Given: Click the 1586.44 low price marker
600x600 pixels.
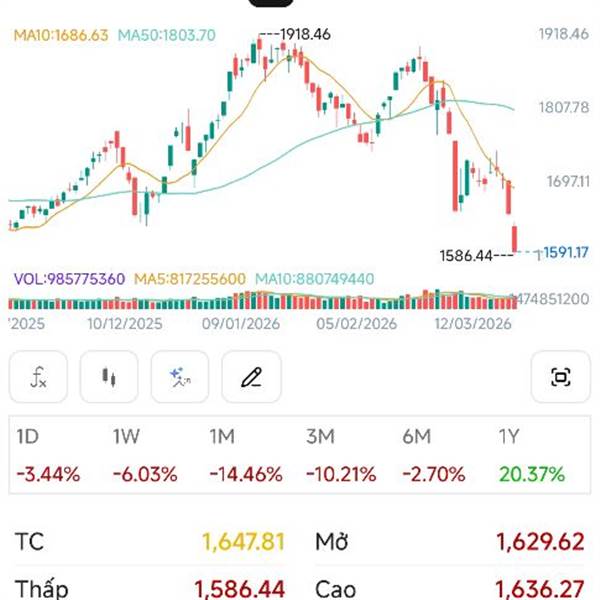Looking at the screenshot, I should (x=468, y=256).
